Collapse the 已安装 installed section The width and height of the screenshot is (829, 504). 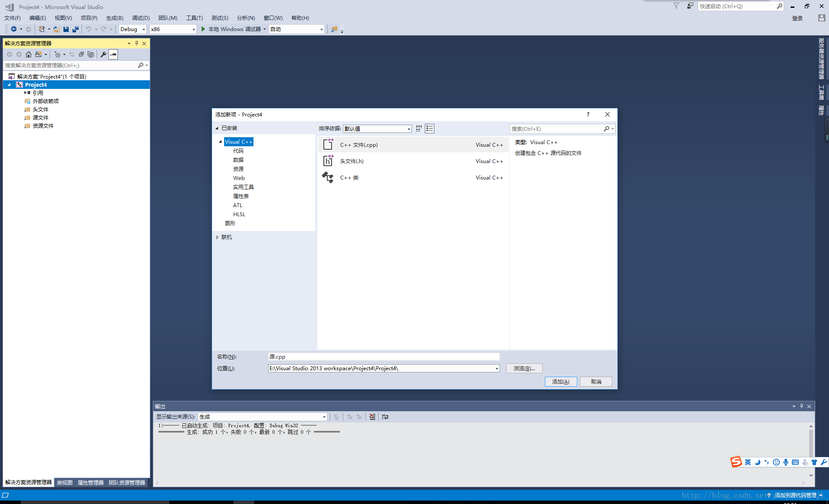point(217,128)
